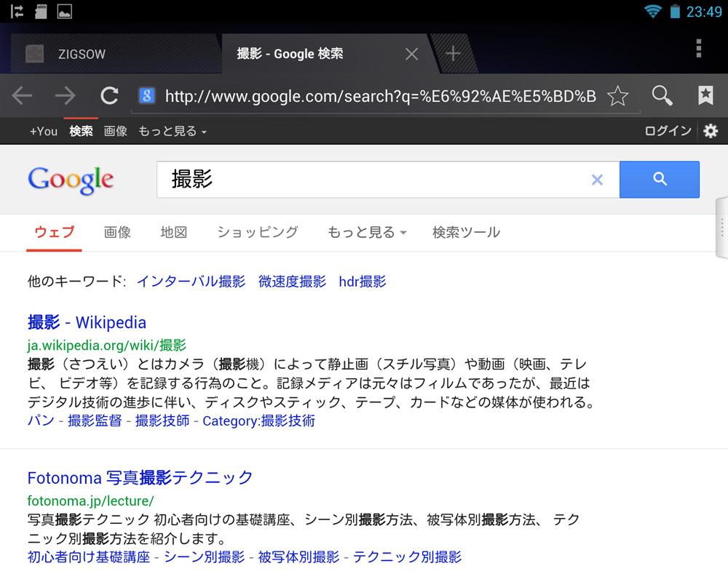This screenshot has width=728, height=582.
Task: Reload the page with the refresh icon
Action: coord(110,96)
